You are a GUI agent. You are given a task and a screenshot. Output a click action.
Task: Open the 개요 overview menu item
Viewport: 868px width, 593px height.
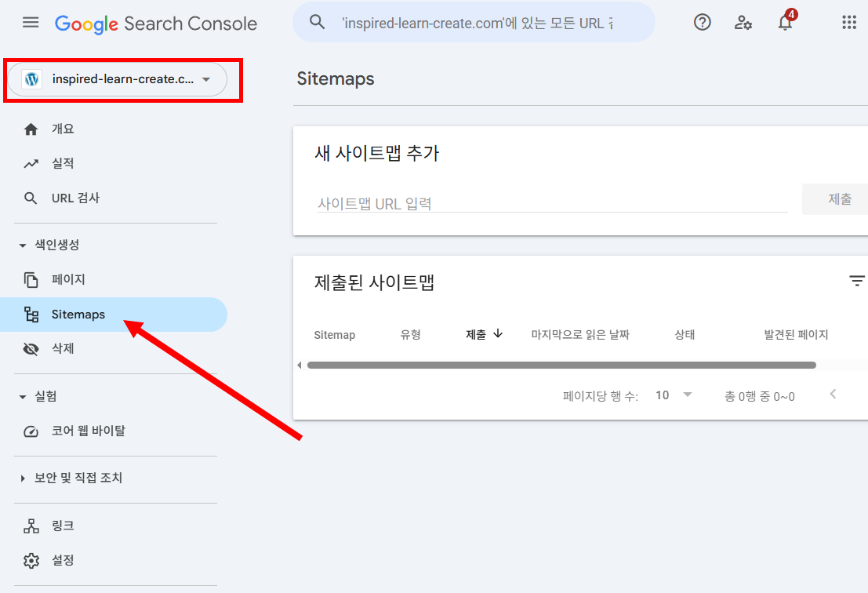(x=114, y=129)
